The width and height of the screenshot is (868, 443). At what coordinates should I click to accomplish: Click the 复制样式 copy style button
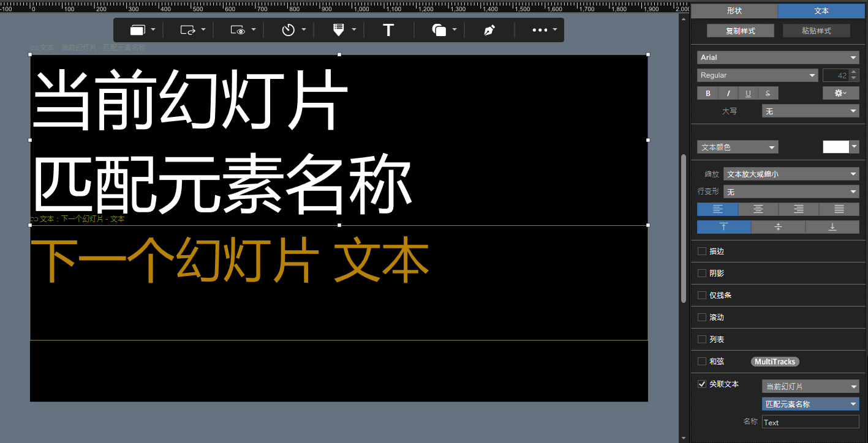coord(740,30)
